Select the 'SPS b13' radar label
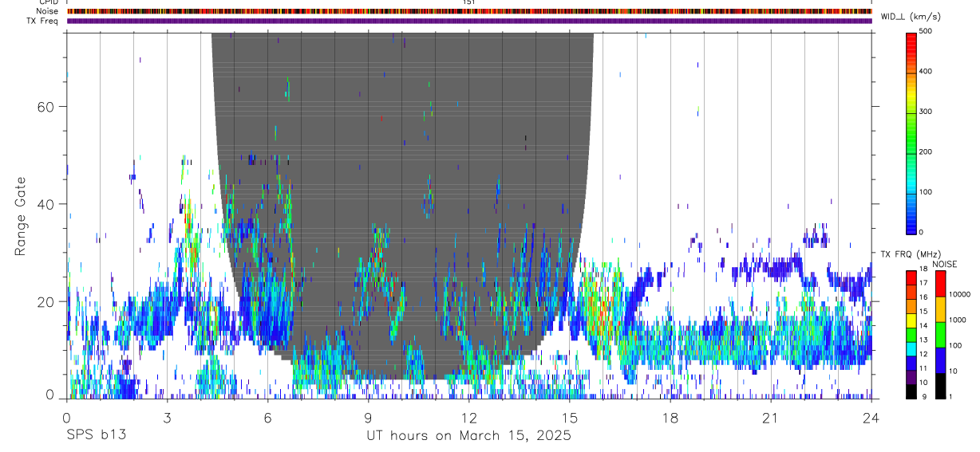Image resolution: width=980 pixels, height=452 pixels. coord(96,435)
